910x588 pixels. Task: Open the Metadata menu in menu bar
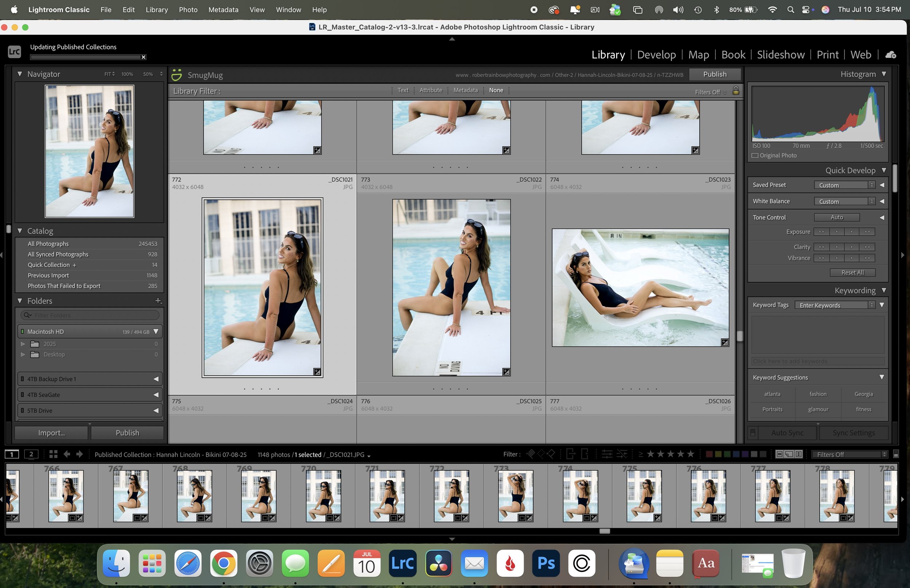tap(223, 9)
